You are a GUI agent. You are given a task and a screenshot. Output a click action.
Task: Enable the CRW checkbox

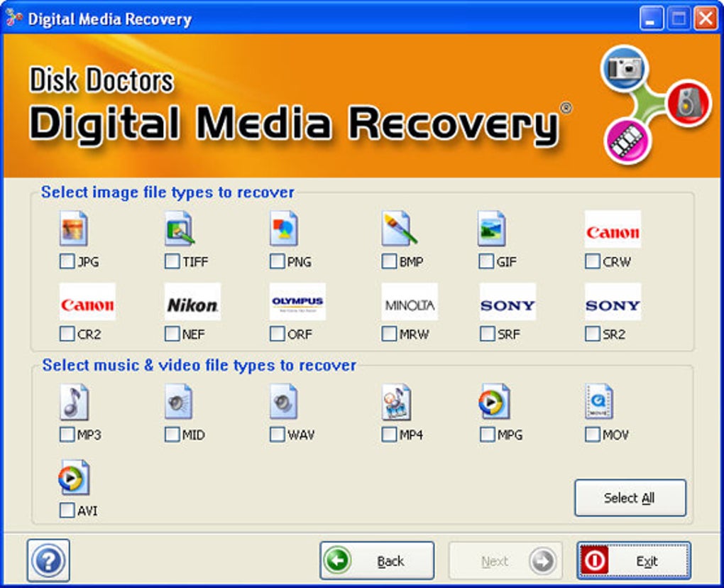(x=592, y=261)
